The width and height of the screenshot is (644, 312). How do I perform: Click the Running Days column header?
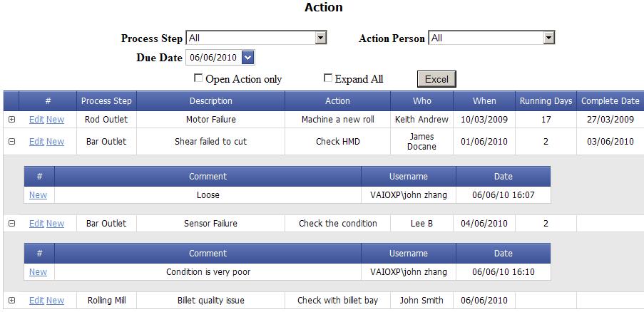546,101
